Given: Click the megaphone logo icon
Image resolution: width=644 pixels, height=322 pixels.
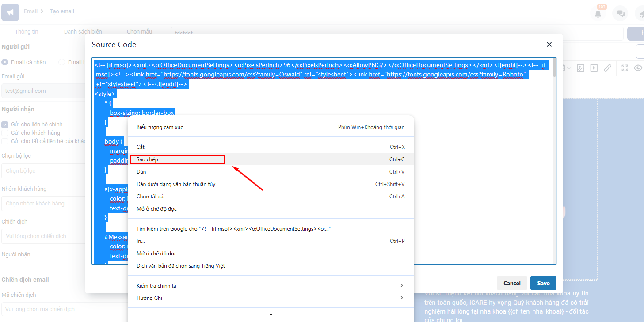Looking at the screenshot, I should [10, 12].
